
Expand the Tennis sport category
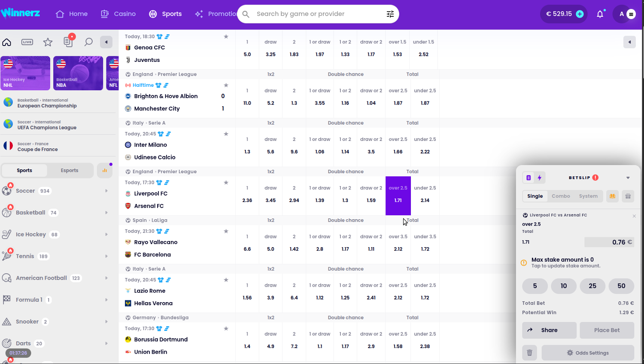coord(106,256)
